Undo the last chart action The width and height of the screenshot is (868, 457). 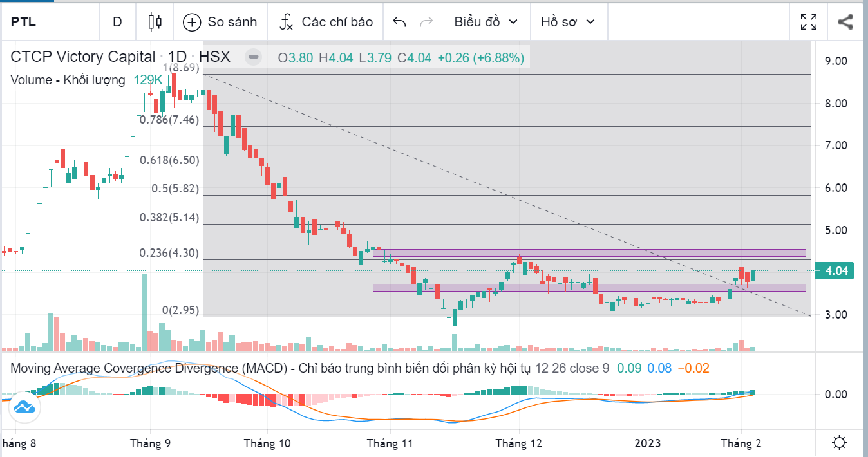(x=399, y=21)
